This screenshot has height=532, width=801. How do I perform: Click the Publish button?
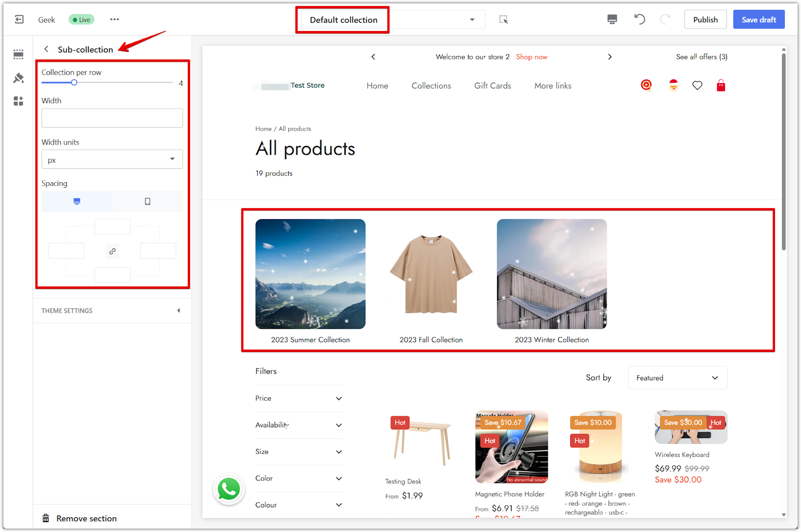click(705, 20)
